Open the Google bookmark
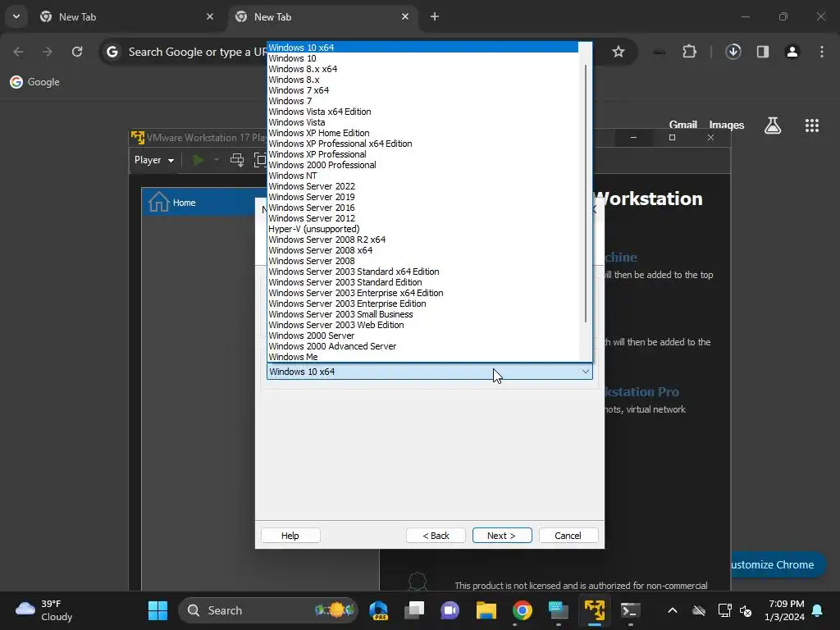The height and width of the screenshot is (630, 840). pos(34,82)
